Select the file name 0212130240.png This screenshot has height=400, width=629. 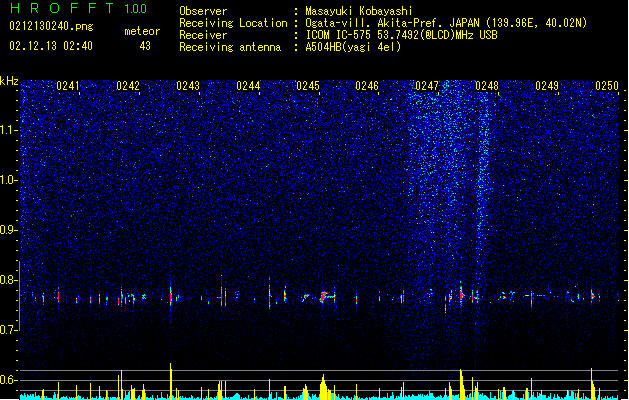click(51, 27)
